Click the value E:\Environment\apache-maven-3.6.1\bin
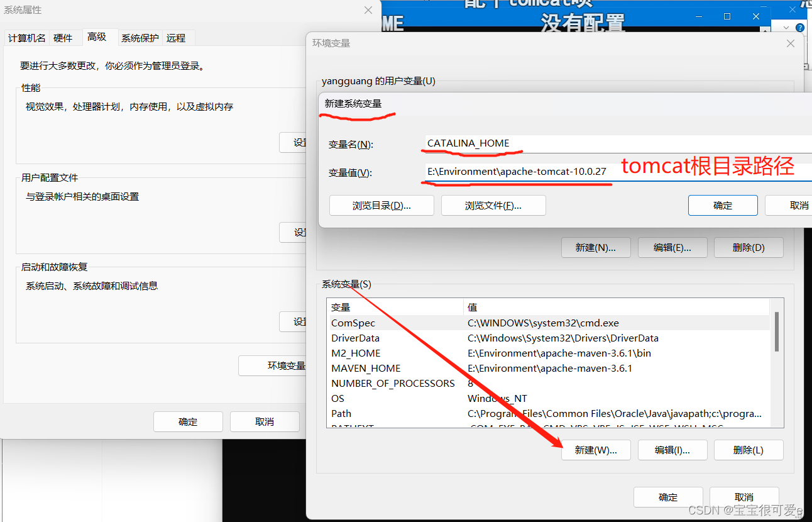The image size is (812, 522). [559, 353]
